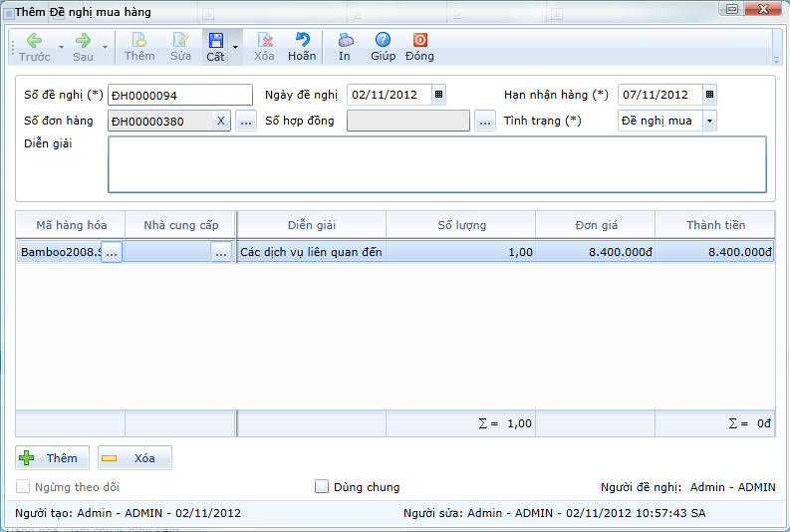The width and height of the screenshot is (790, 532).
Task: Click the Trước (previous) arrow icon
Action: click(x=34, y=41)
